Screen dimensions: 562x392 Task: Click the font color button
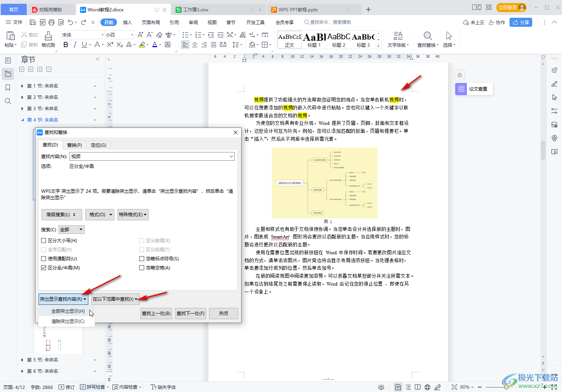(x=154, y=45)
